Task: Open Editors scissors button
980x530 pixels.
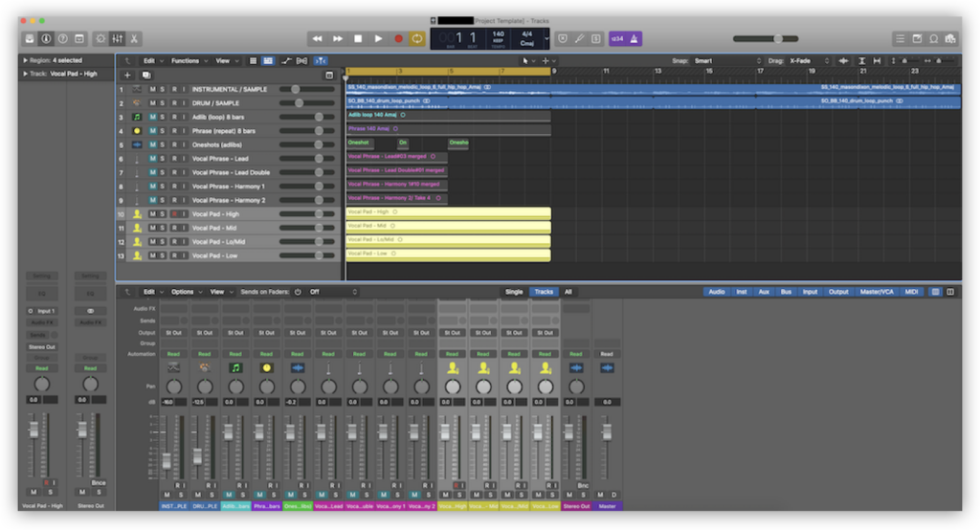Action: click(x=134, y=39)
